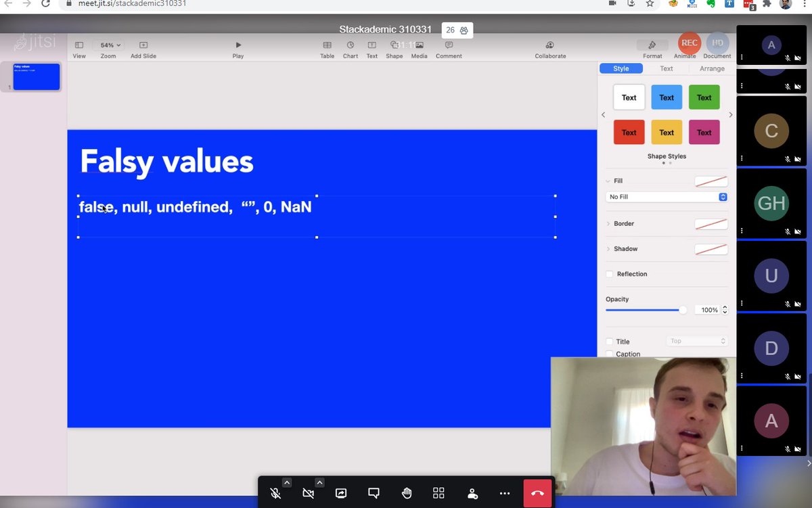This screenshot has height=508, width=812.
Task: Open the 54% zoom dropdown
Action: tap(110, 45)
